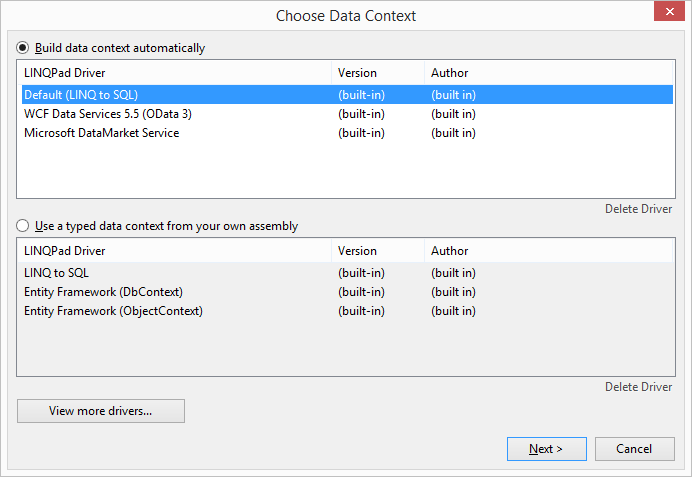Select WCF Data Services 5.5 driver
The image size is (692, 477).
[x=347, y=114]
